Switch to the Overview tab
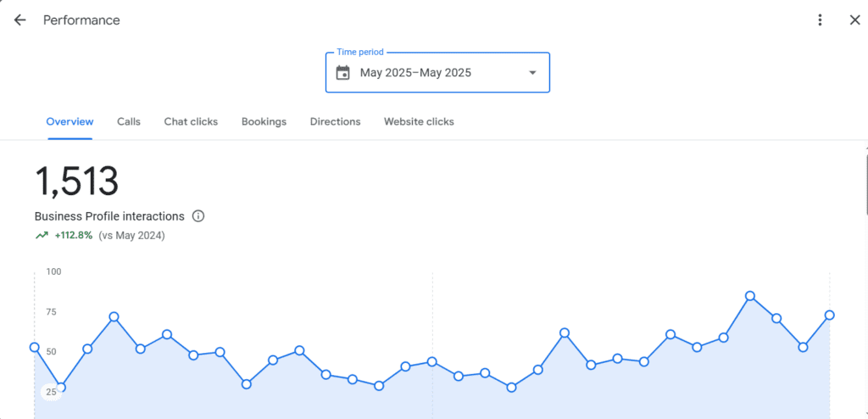 click(70, 122)
